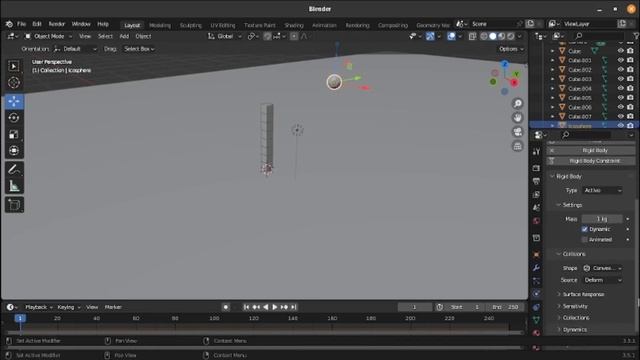Open the viewport Add menu
Image resolution: width=640 pixels, height=360 pixels.
coord(124,36)
